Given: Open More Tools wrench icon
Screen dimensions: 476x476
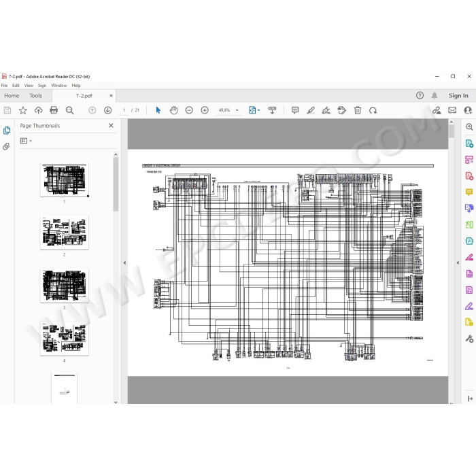Looking at the screenshot, I should (469, 339).
